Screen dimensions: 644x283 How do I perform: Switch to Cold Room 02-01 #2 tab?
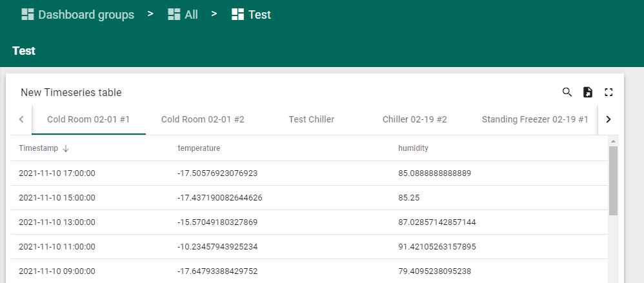[x=203, y=119]
